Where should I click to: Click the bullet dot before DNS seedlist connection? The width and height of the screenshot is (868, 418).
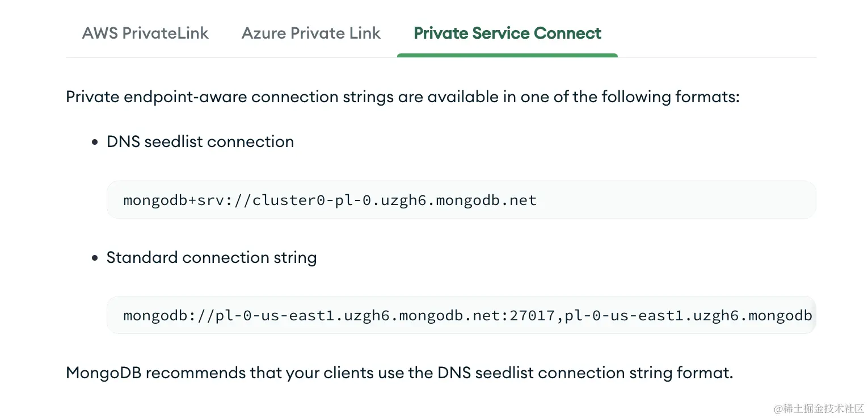point(95,142)
